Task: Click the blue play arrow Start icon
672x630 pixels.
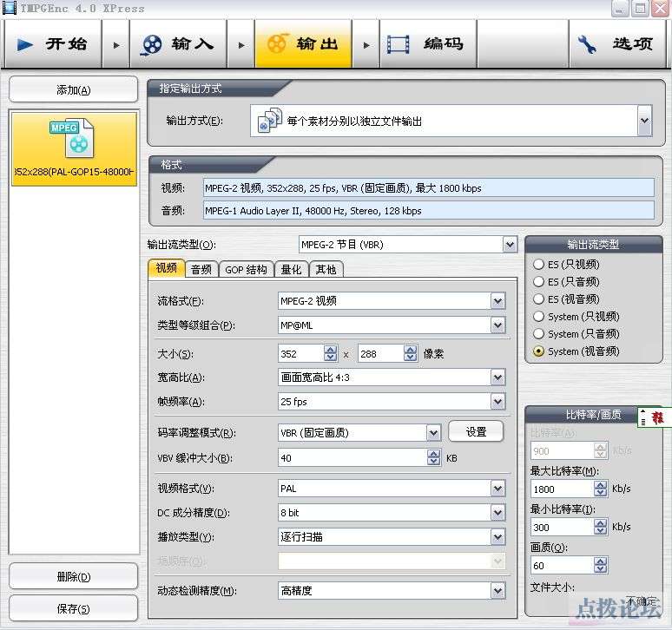Action: pyautogui.click(x=24, y=44)
